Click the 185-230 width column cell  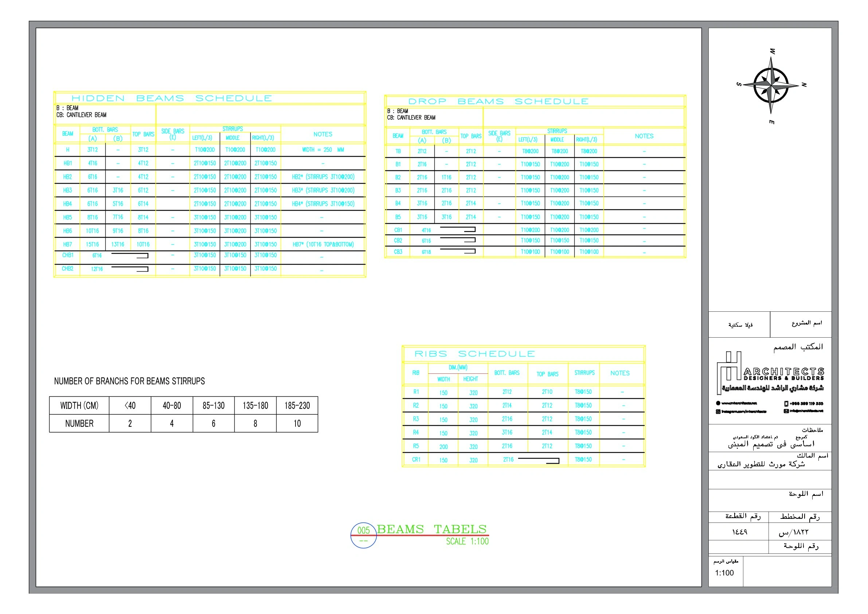click(x=297, y=405)
